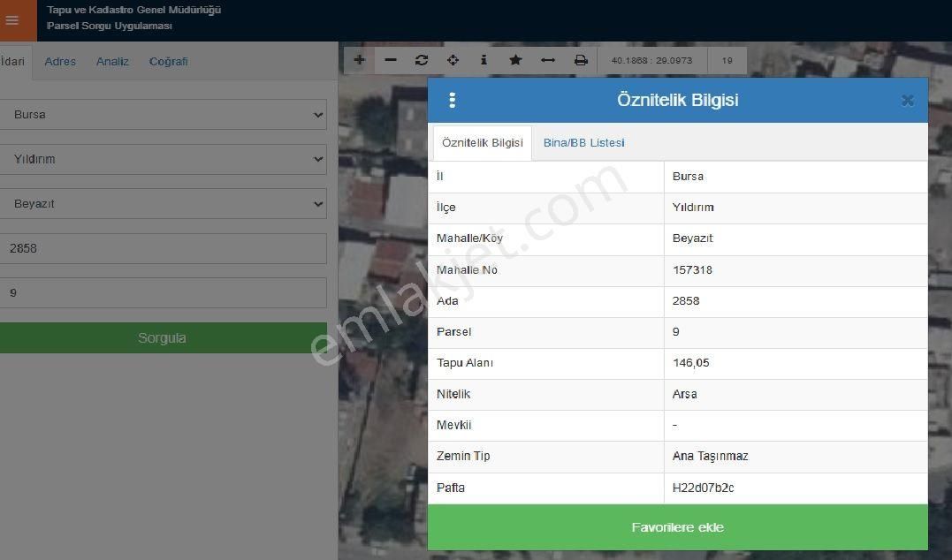The height and width of the screenshot is (560, 952).
Task: Click the green Sorgula button
Action: coord(163,337)
